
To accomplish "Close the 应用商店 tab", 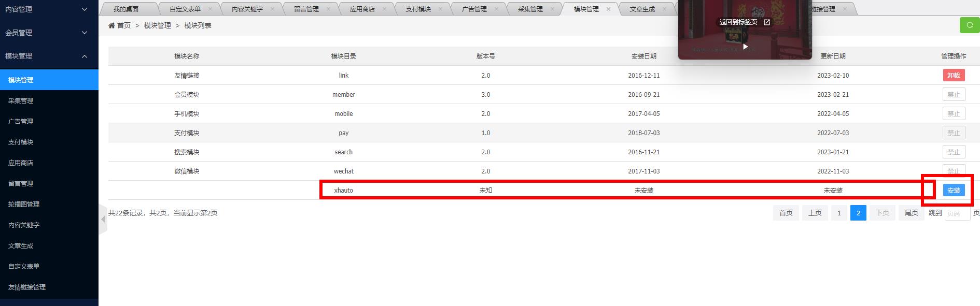I will (x=384, y=9).
